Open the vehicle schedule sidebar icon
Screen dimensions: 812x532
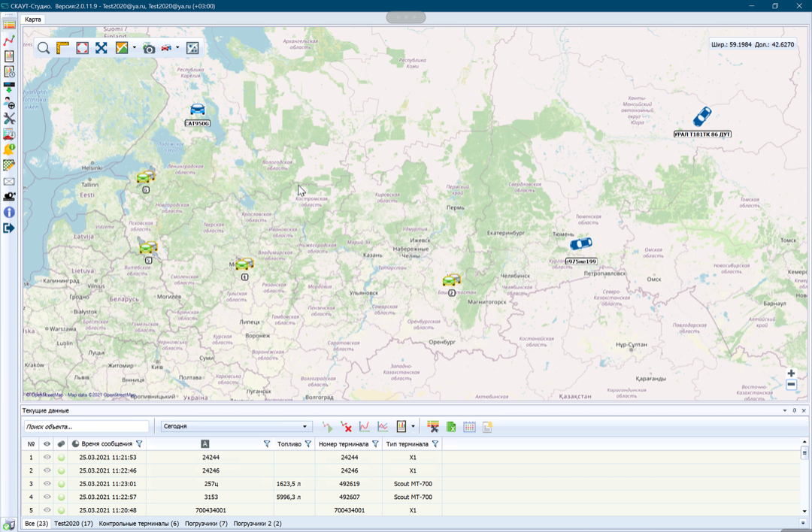point(9,135)
